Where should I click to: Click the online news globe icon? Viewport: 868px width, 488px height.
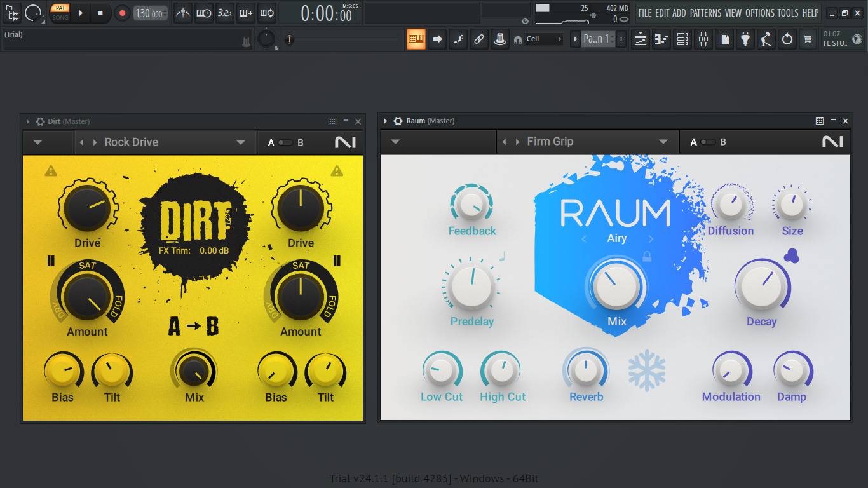858,39
